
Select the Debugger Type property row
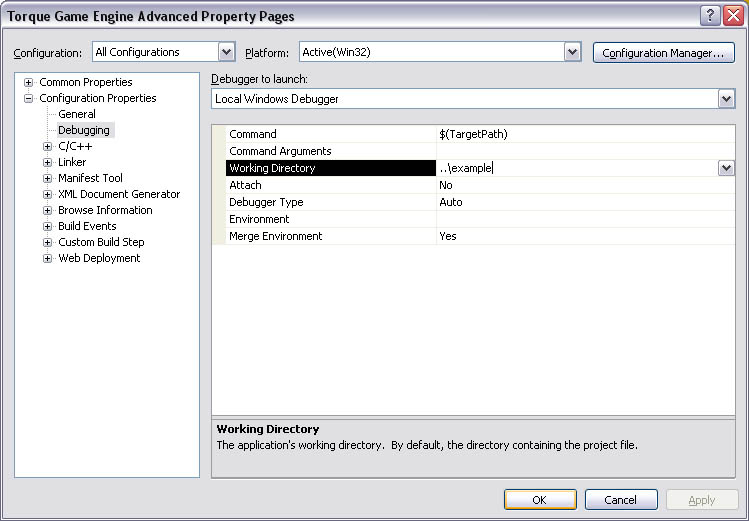pos(480,202)
